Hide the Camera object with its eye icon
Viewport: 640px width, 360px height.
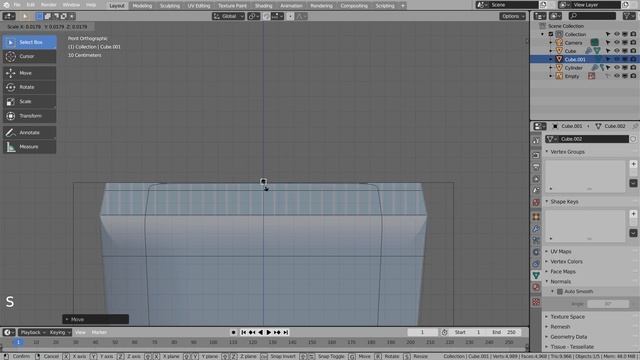(x=617, y=42)
